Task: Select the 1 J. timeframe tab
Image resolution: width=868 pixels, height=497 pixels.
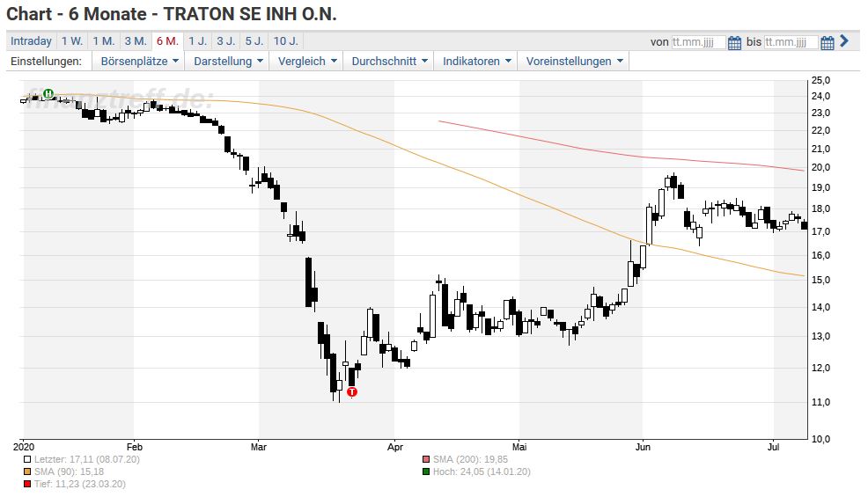Action: point(197,41)
